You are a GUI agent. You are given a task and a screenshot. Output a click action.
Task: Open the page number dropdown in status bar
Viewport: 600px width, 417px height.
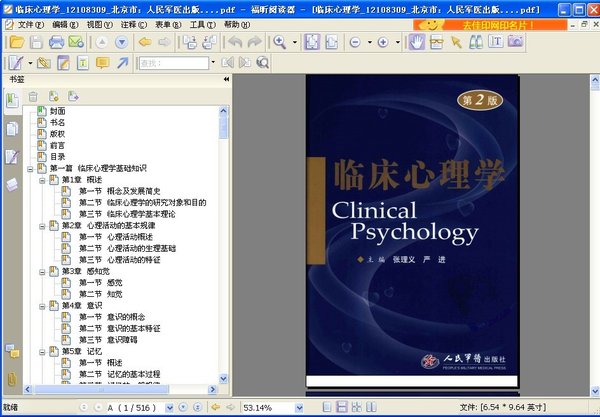click(x=170, y=408)
